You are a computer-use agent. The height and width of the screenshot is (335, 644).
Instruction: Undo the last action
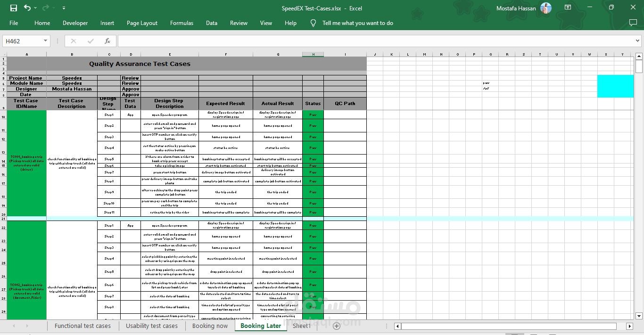tap(27, 8)
